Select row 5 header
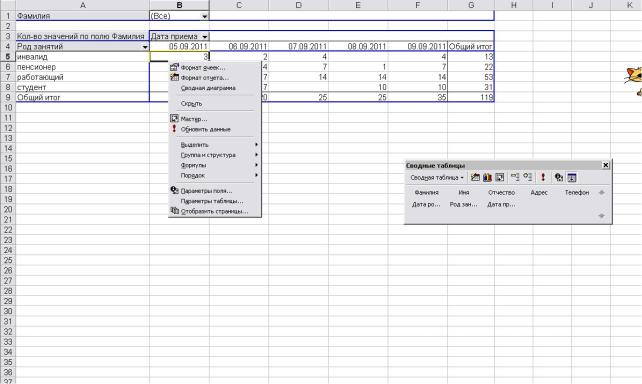 coord(7,56)
